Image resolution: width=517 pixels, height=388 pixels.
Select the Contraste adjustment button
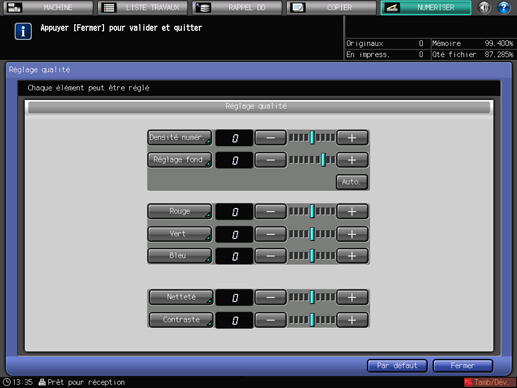[181, 320]
